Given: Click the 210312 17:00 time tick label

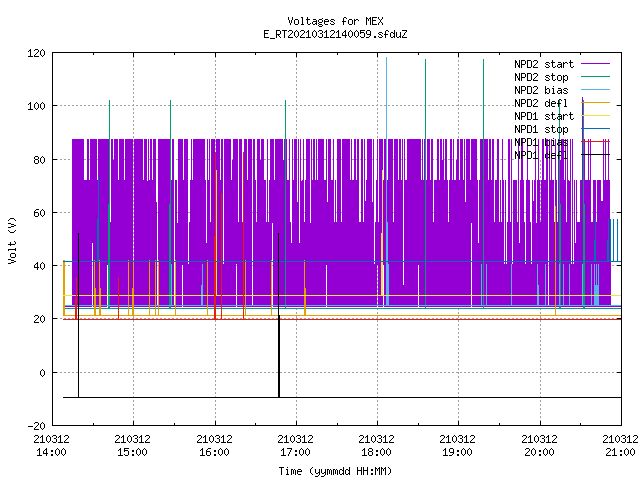Looking at the screenshot, I should click(296, 446).
